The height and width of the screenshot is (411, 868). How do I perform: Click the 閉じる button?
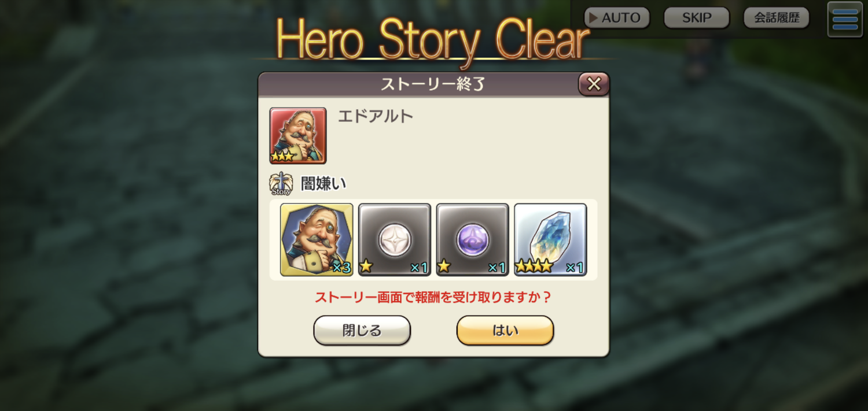pos(362,331)
